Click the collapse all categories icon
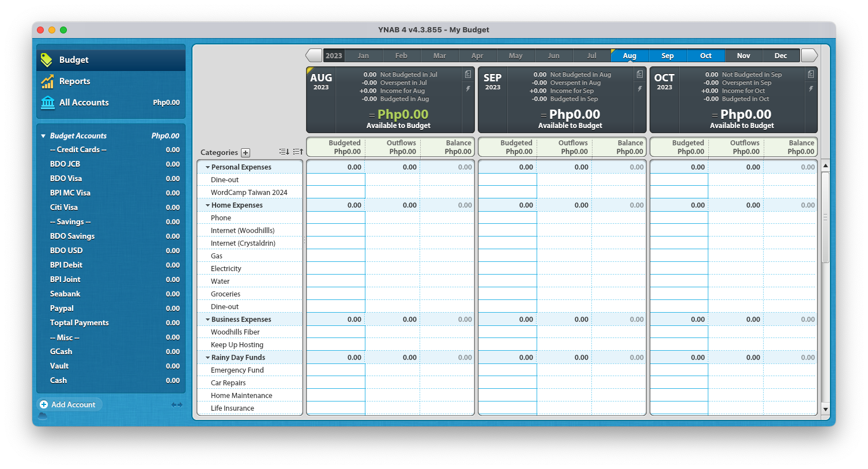The height and width of the screenshot is (469, 868). click(284, 152)
